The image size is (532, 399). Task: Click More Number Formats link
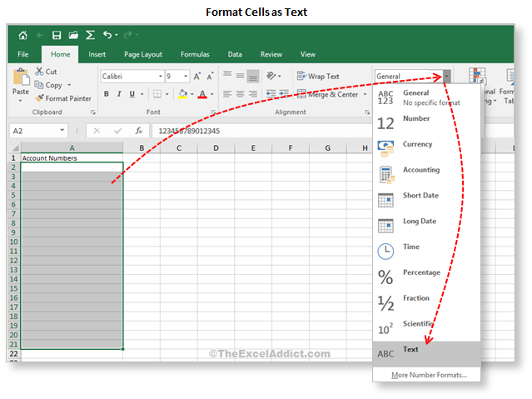430,375
